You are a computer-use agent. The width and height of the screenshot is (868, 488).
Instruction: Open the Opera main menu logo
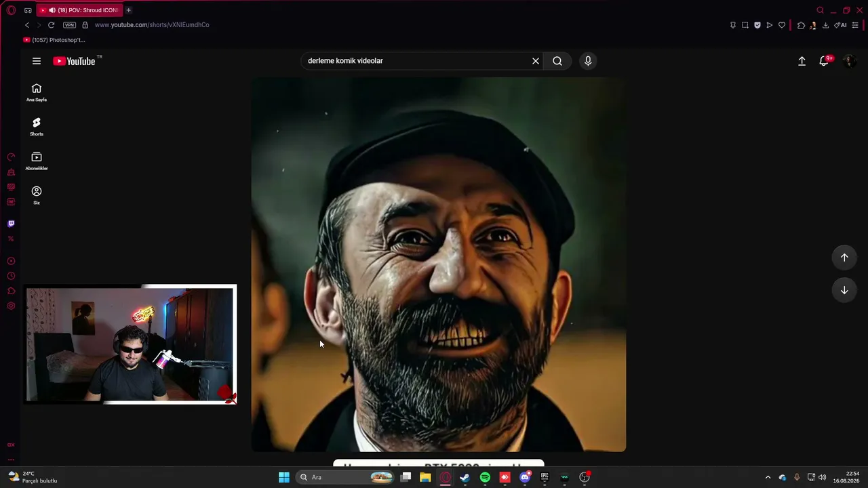coord(11,10)
